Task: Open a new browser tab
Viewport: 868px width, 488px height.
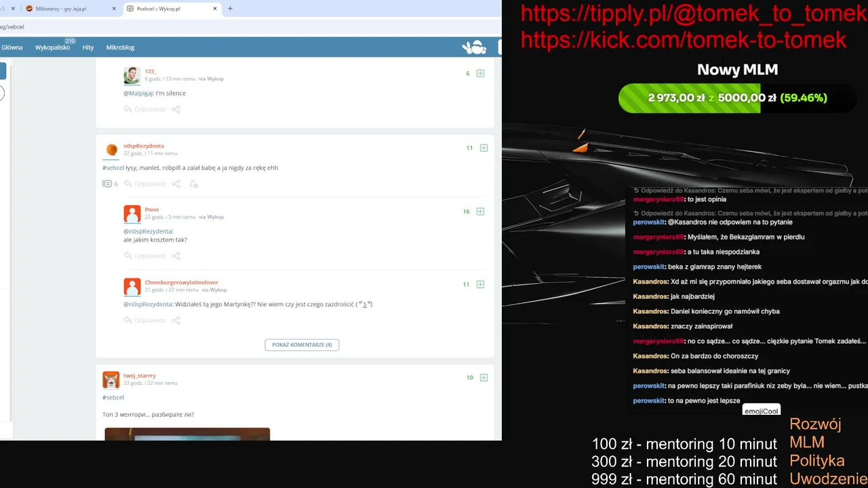Action: (x=230, y=9)
